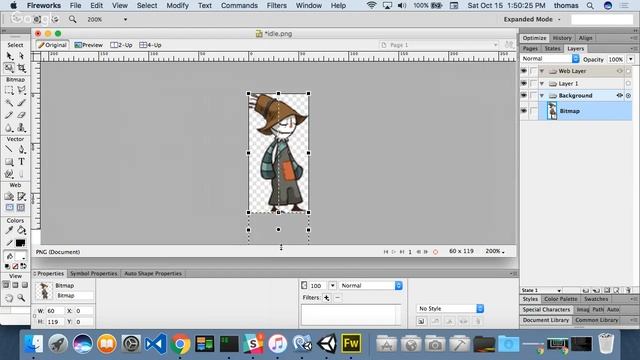Toggle lock box on Web Layer
The image size is (640, 360).
533,71
